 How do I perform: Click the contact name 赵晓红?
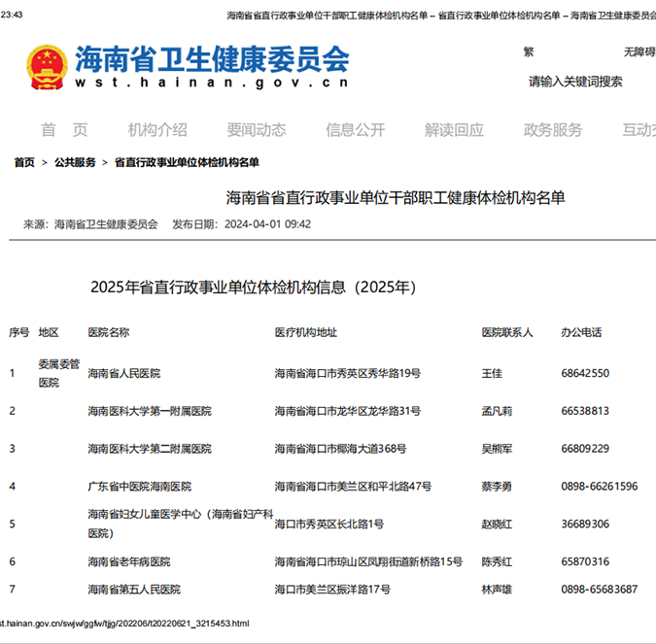tap(497, 524)
